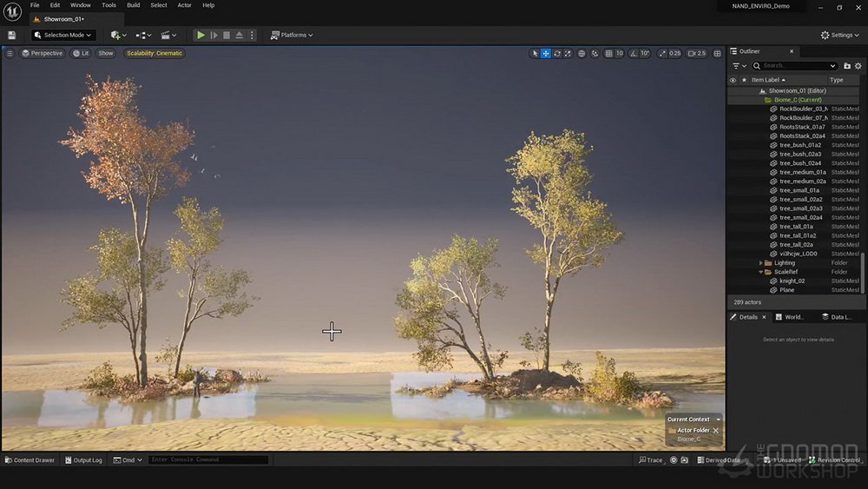Open the play options three-dot menu
The width and height of the screenshot is (868, 489).
[x=252, y=35]
